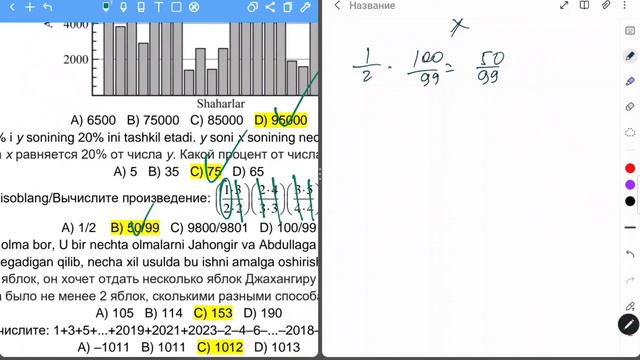This screenshot has height=360, width=640.
Task: Select the lasso selection tool in notes
Action: click(630, 133)
